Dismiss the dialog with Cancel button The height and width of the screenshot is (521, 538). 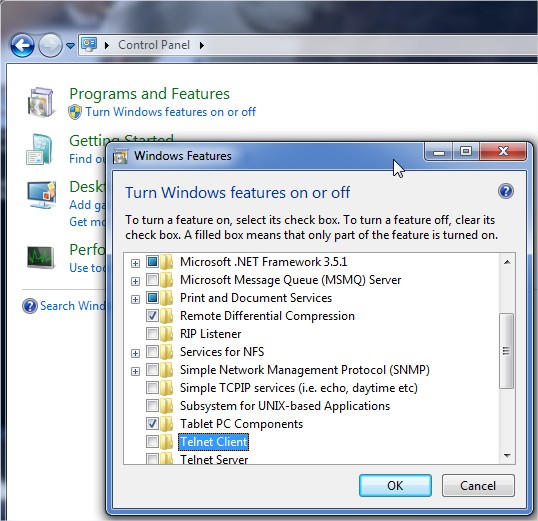pyautogui.click(x=478, y=485)
